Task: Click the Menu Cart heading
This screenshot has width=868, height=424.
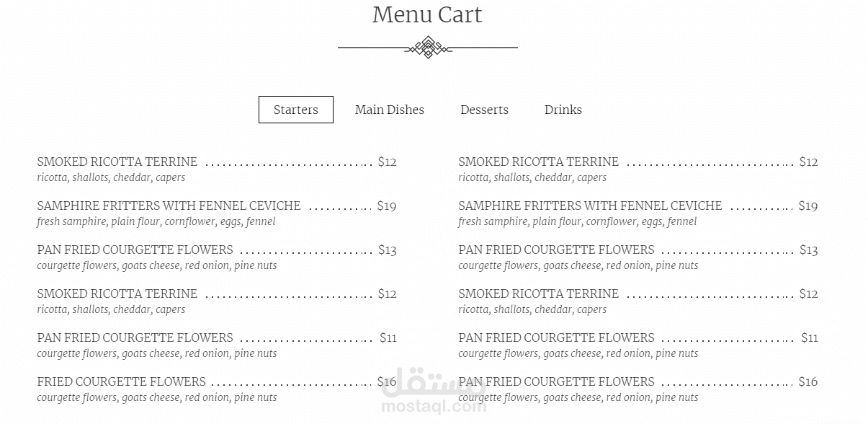Action: [427, 14]
